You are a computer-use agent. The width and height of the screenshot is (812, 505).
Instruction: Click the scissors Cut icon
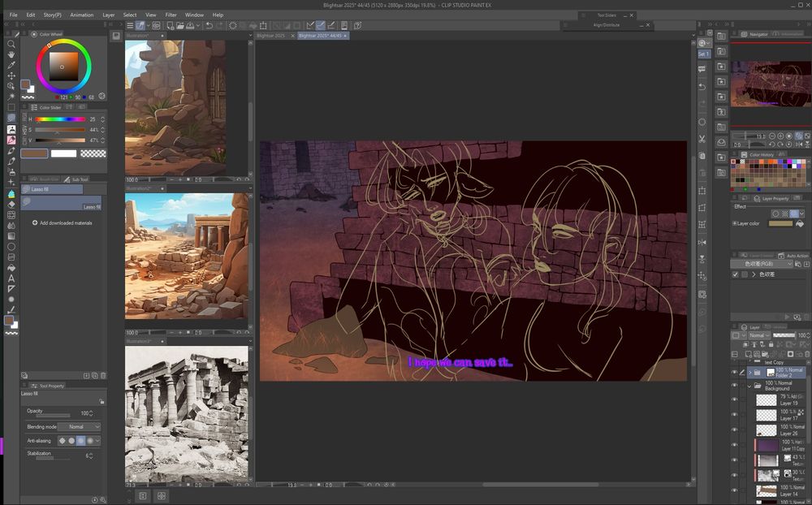pos(702,140)
